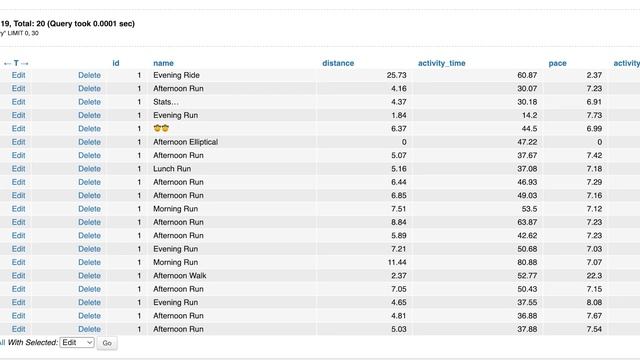Sort by the distance column header

click(x=338, y=63)
